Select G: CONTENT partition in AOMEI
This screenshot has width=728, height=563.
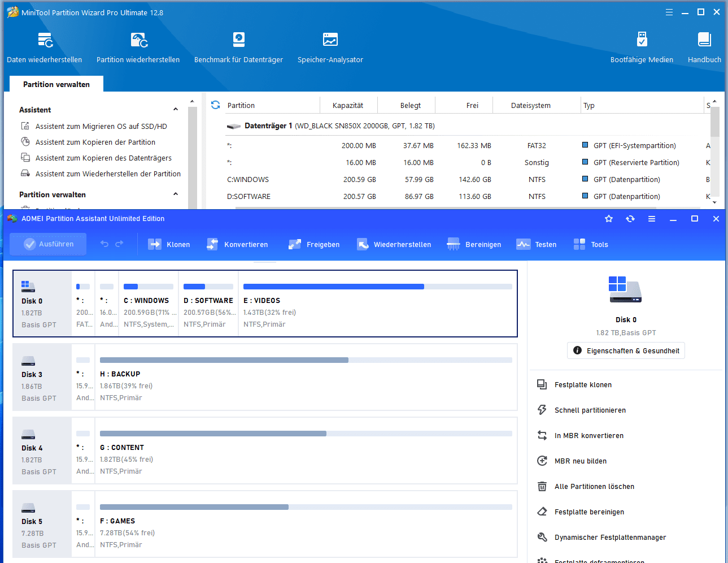[x=306, y=451]
